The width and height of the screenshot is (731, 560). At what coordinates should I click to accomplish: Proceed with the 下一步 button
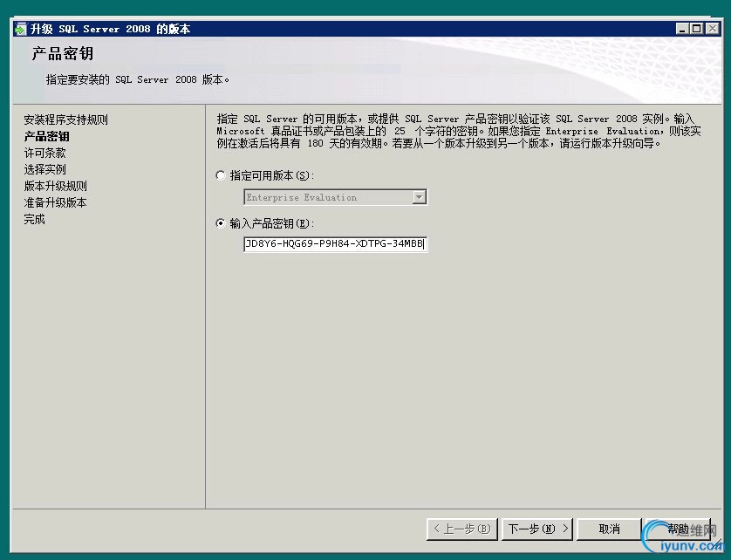[x=537, y=529]
